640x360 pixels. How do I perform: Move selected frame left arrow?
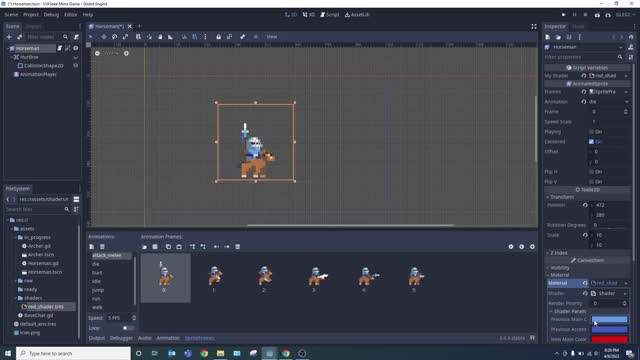[x=216, y=247]
